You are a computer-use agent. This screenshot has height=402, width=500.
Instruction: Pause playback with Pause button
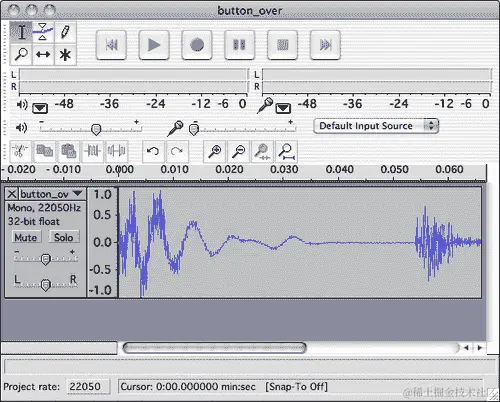[x=240, y=45]
